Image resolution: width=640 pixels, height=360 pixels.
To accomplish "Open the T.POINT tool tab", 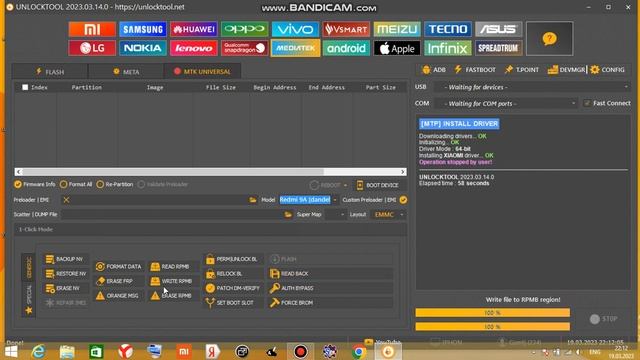I will click(522, 70).
